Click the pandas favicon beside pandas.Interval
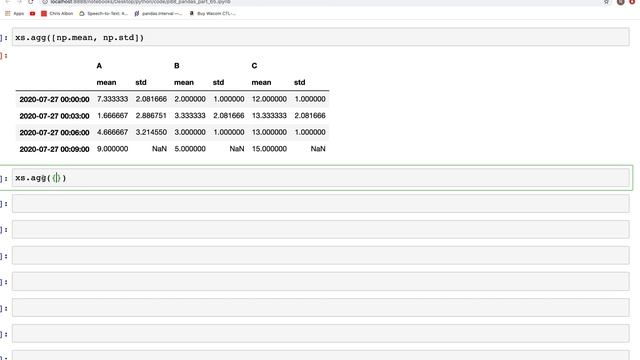Screen dimensions: 640x360 (137, 13)
